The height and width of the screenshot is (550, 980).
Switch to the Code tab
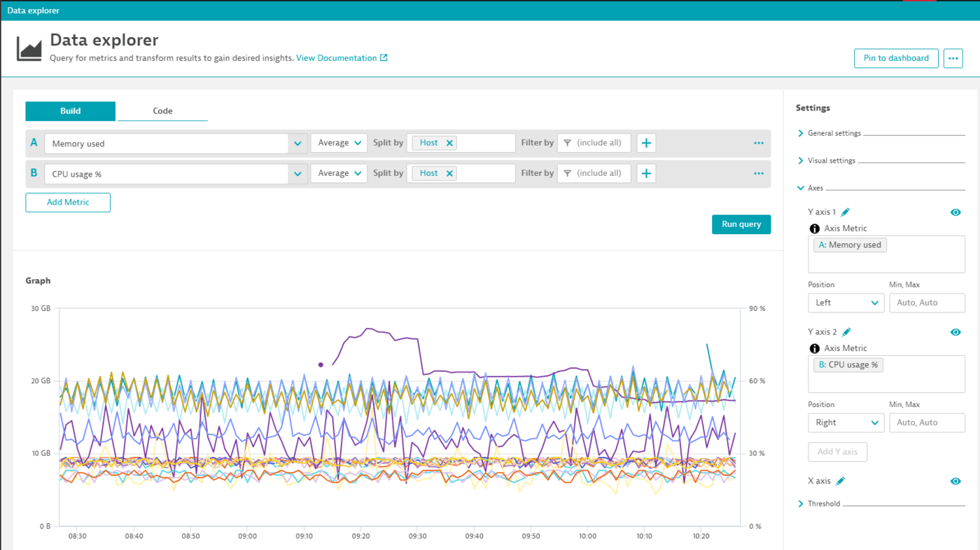pyautogui.click(x=162, y=111)
